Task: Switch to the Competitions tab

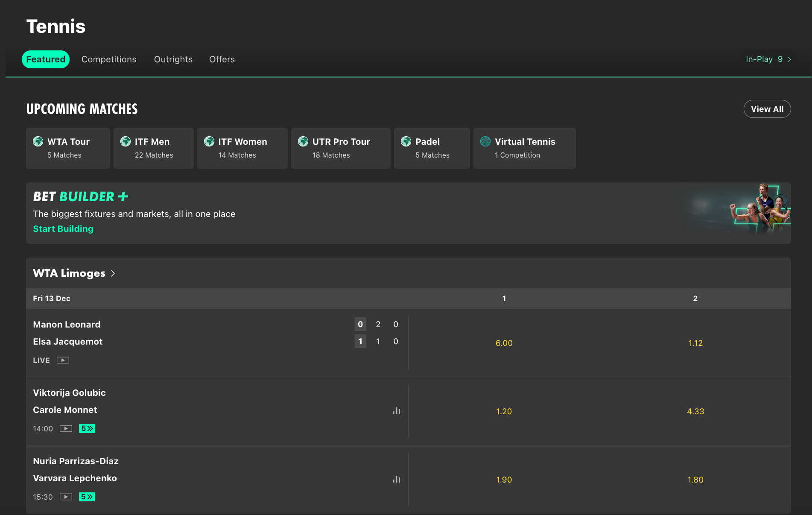Action: [109, 59]
